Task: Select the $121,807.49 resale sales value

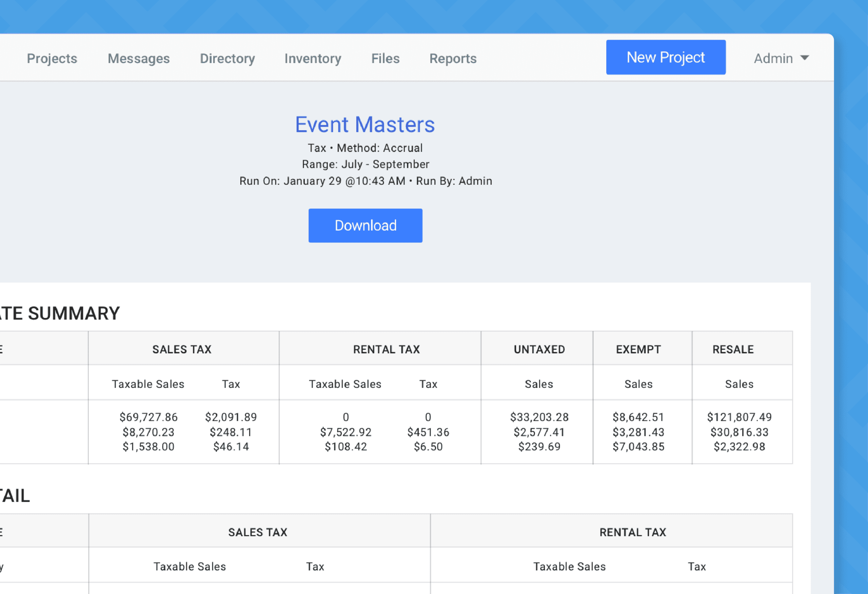Action: (x=739, y=417)
